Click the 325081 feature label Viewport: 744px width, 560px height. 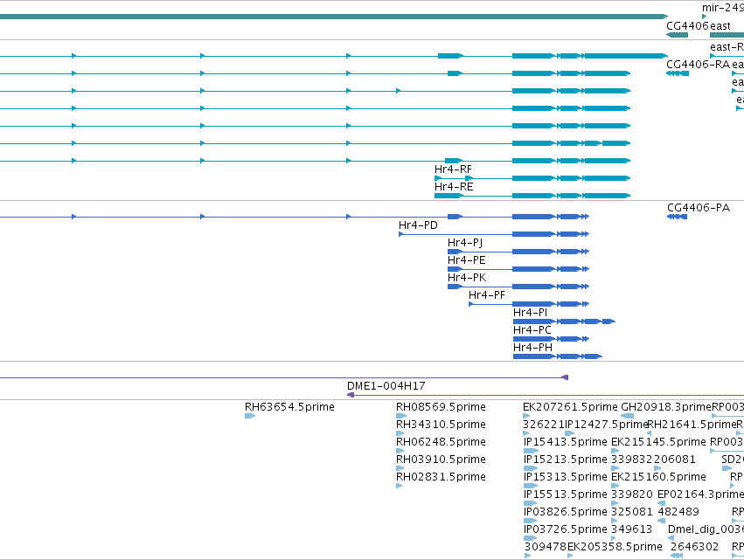click(632, 512)
